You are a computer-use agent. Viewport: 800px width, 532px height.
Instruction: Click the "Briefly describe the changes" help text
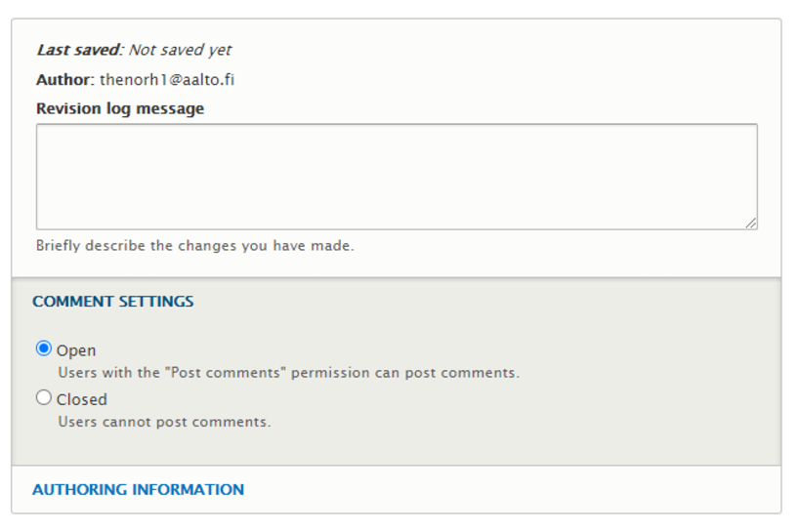click(x=195, y=246)
